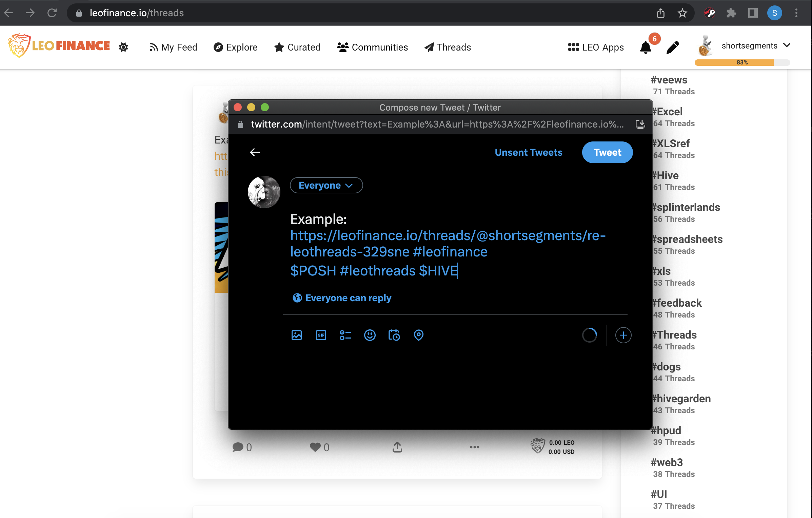Open the #splinterlands trending tag
This screenshot has height=518, width=812.
pos(685,207)
